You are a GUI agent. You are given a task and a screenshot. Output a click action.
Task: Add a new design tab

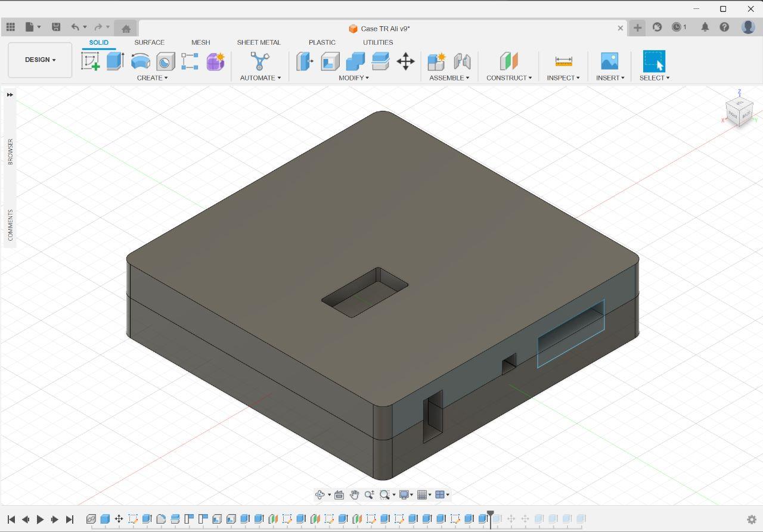tap(637, 27)
